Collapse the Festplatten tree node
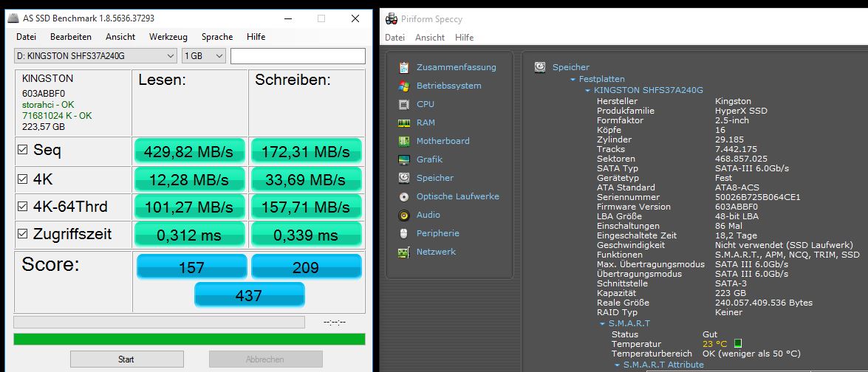The width and height of the screenshot is (868, 372). (x=574, y=80)
